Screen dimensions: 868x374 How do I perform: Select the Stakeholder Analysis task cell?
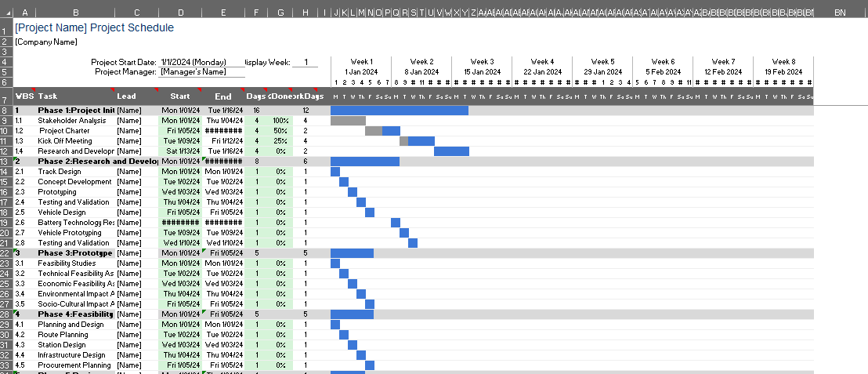point(75,121)
